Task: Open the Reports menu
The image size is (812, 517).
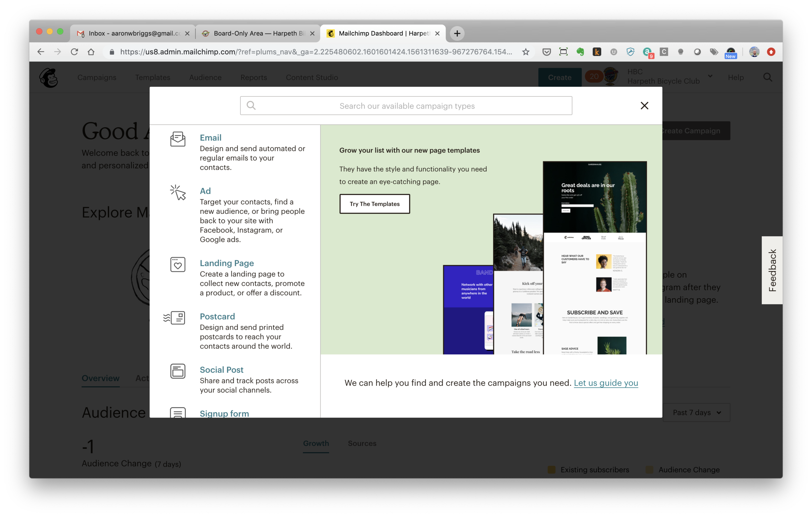Action: click(254, 77)
